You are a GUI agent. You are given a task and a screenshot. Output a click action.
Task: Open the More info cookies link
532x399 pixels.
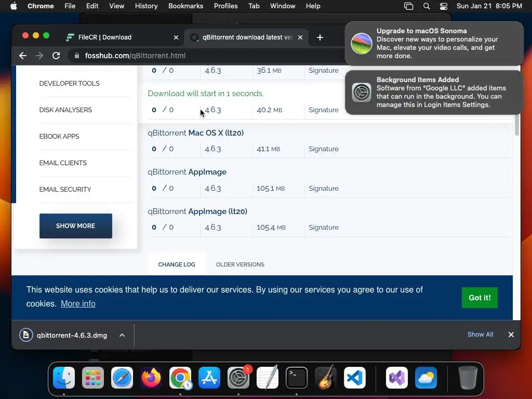(78, 303)
